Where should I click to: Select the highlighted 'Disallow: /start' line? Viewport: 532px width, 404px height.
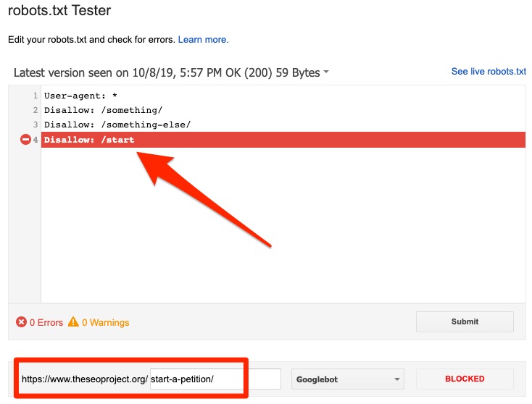(x=89, y=140)
